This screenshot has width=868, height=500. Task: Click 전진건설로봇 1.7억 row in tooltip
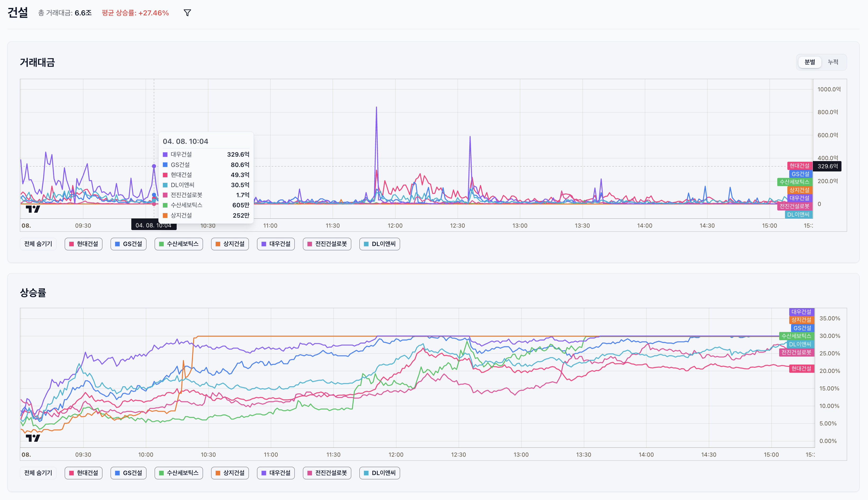[206, 195]
